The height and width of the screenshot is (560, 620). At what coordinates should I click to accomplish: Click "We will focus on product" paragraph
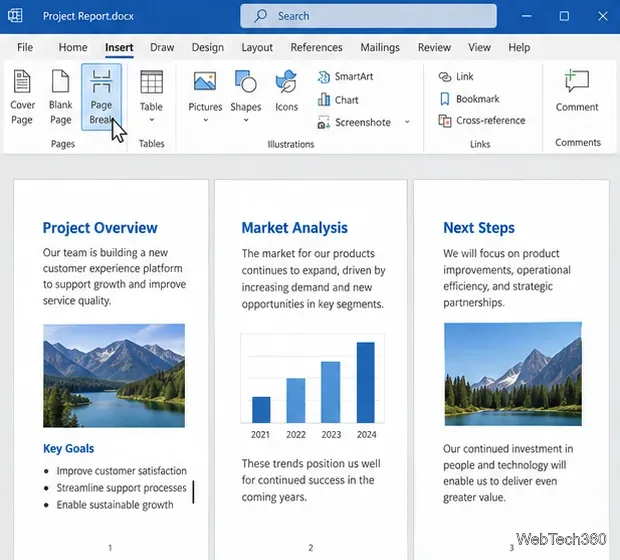coord(507,278)
